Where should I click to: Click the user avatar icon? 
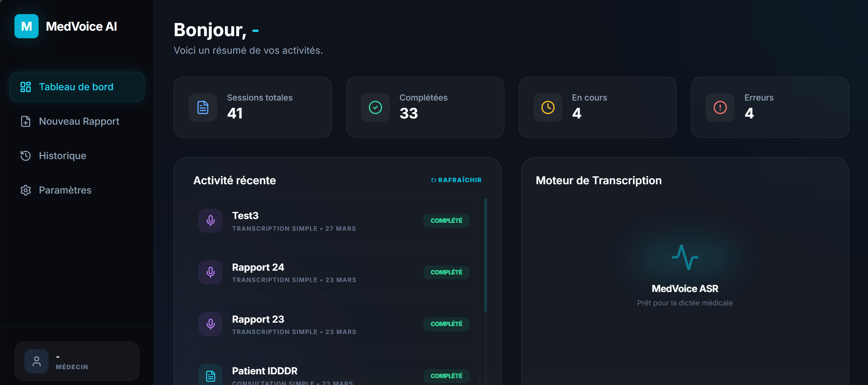[37, 361]
